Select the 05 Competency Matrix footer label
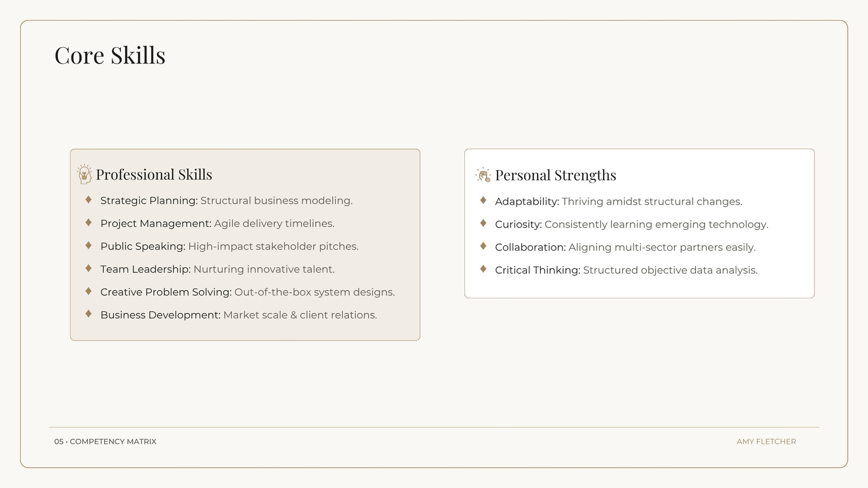868x488 pixels. (x=105, y=441)
